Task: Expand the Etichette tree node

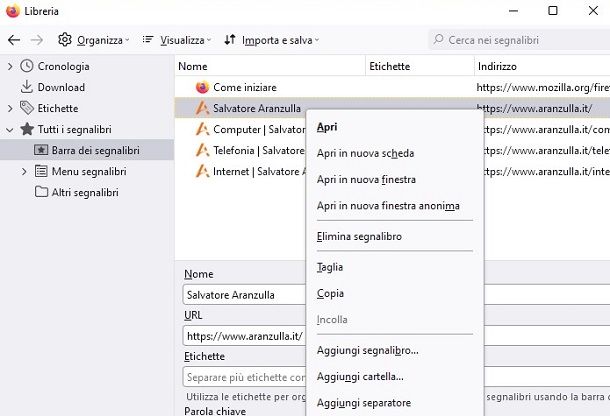Action: [10, 109]
